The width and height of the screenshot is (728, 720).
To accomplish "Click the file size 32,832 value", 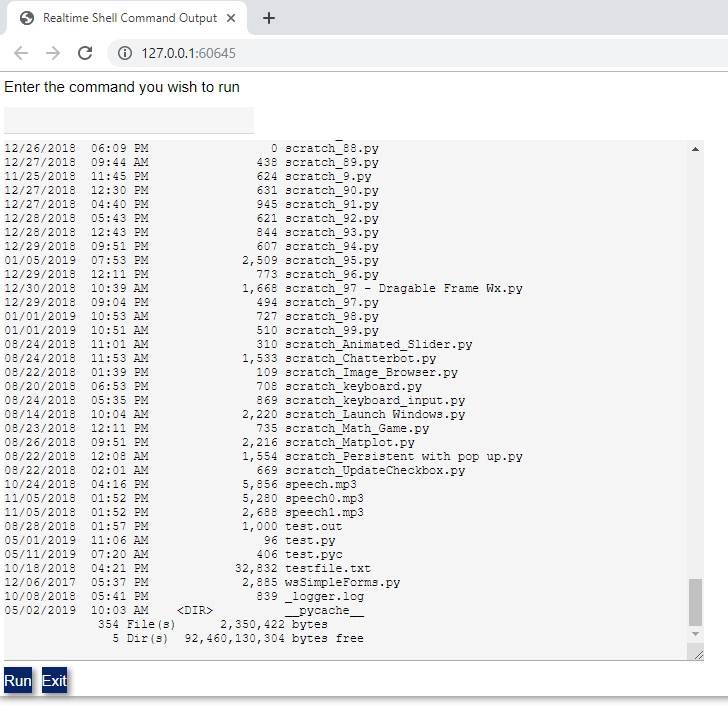I will (x=256, y=568).
